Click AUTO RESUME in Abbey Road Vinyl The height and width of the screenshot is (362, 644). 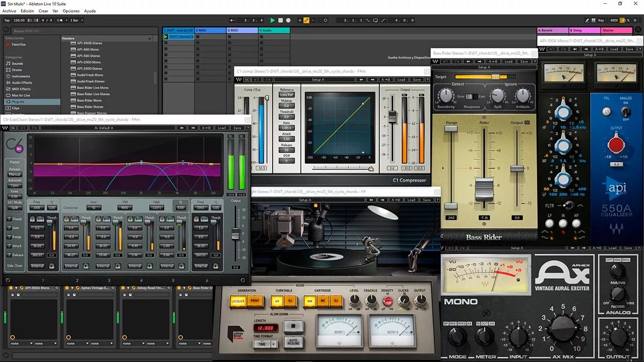coord(293,341)
